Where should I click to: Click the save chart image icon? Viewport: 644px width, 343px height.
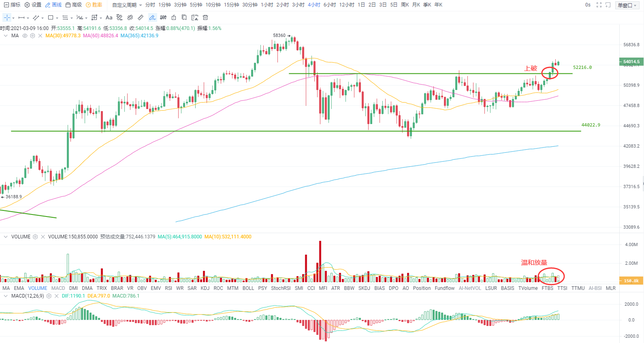pos(195,17)
